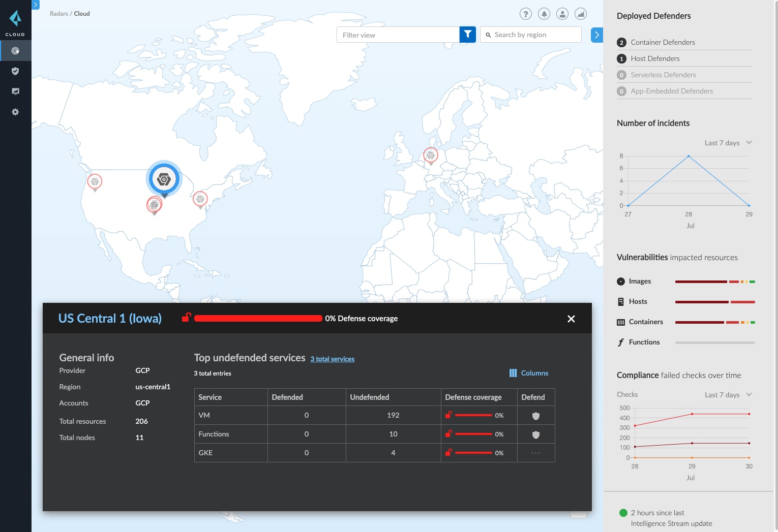
Task: Click the us-central1 region value
Action: point(153,387)
